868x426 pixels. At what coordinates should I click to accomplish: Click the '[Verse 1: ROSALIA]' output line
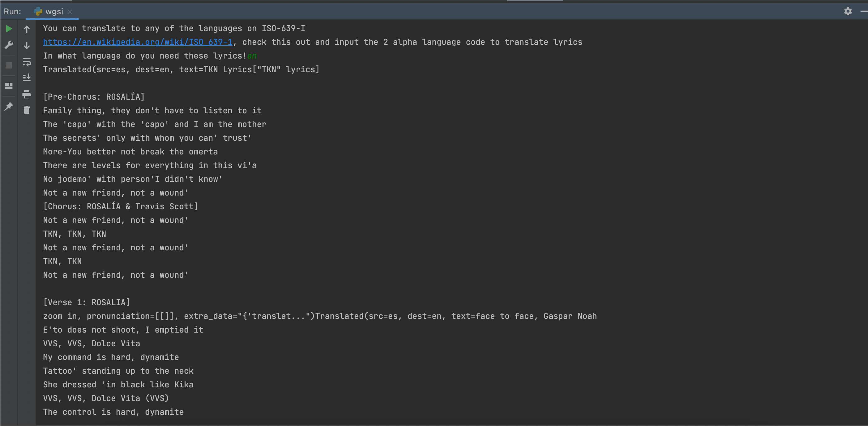tap(87, 302)
